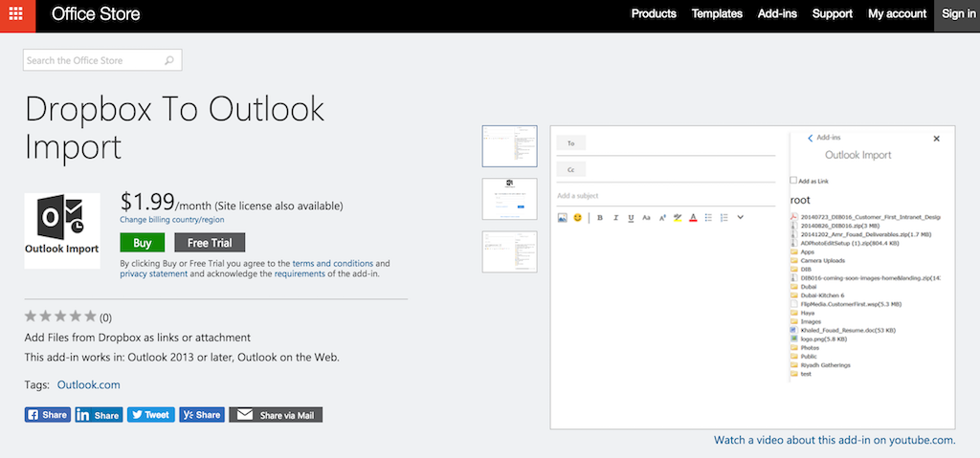Start the Free Trial
Viewport: 980px width, 458px height.
(x=210, y=243)
